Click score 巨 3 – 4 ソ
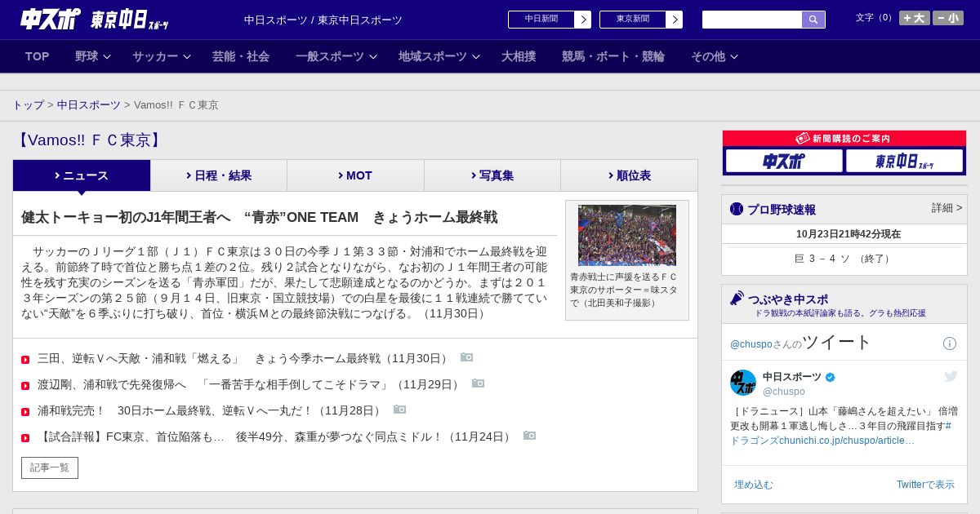Image resolution: width=980 pixels, height=514 pixels. pos(844,259)
